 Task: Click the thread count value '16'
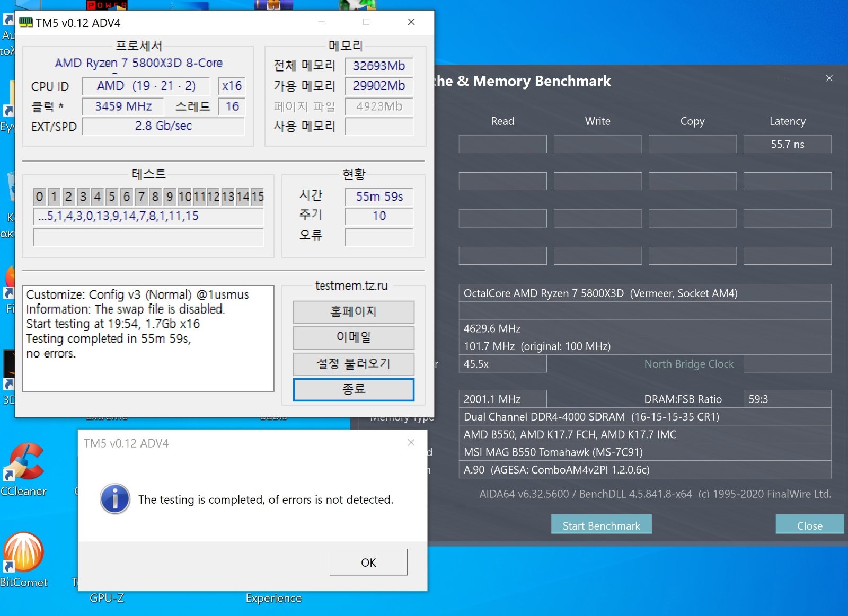click(232, 106)
